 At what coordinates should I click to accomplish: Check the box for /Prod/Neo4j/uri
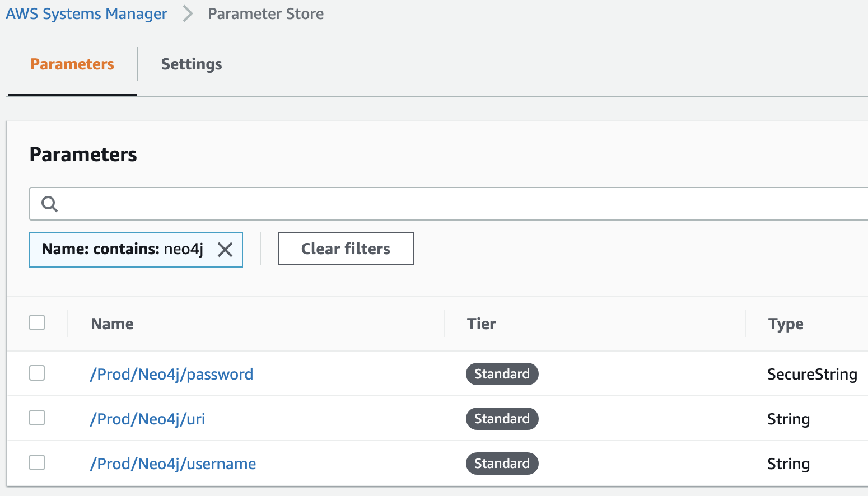point(37,418)
